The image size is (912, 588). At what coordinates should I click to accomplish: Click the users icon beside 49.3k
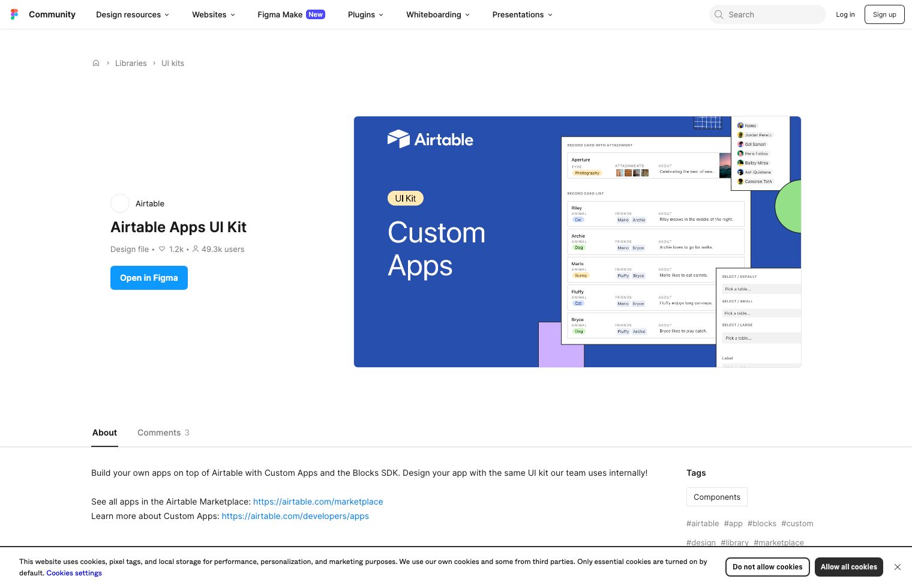[196, 249]
